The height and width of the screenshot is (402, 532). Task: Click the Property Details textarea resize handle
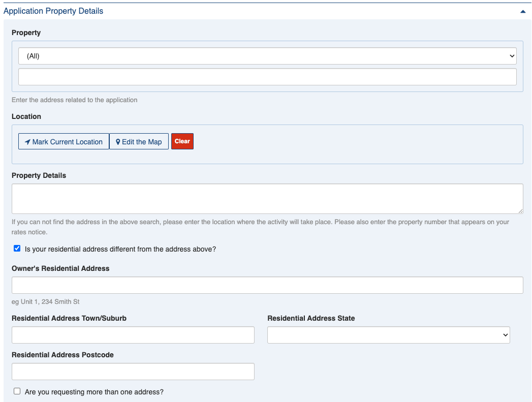[520, 211]
